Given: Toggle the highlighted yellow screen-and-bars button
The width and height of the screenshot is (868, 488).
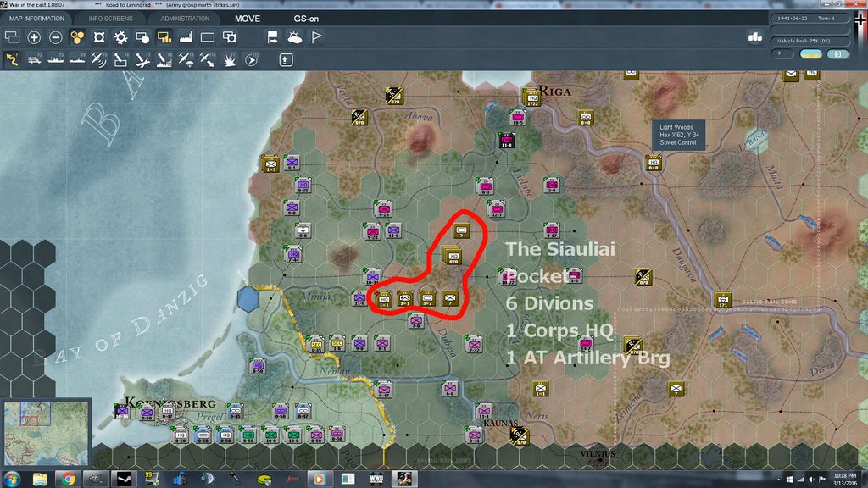Looking at the screenshot, I should 164,37.
